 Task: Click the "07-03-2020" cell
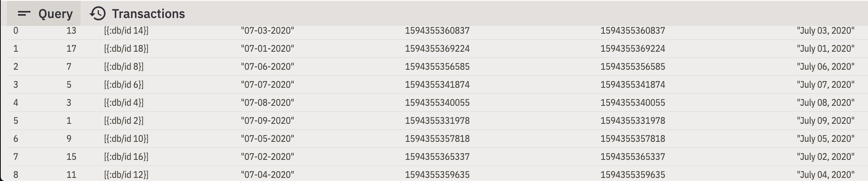tap(267, 31)
